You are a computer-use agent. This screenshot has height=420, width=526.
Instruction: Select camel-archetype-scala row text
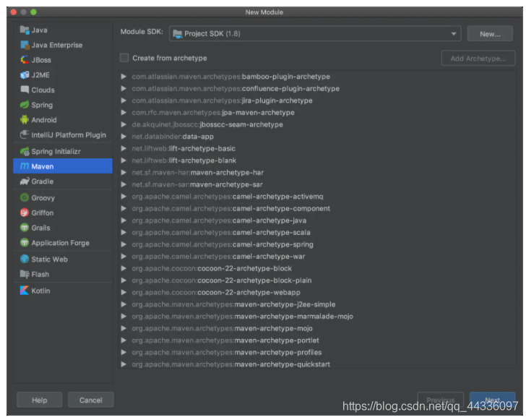[x=221, y=232]
